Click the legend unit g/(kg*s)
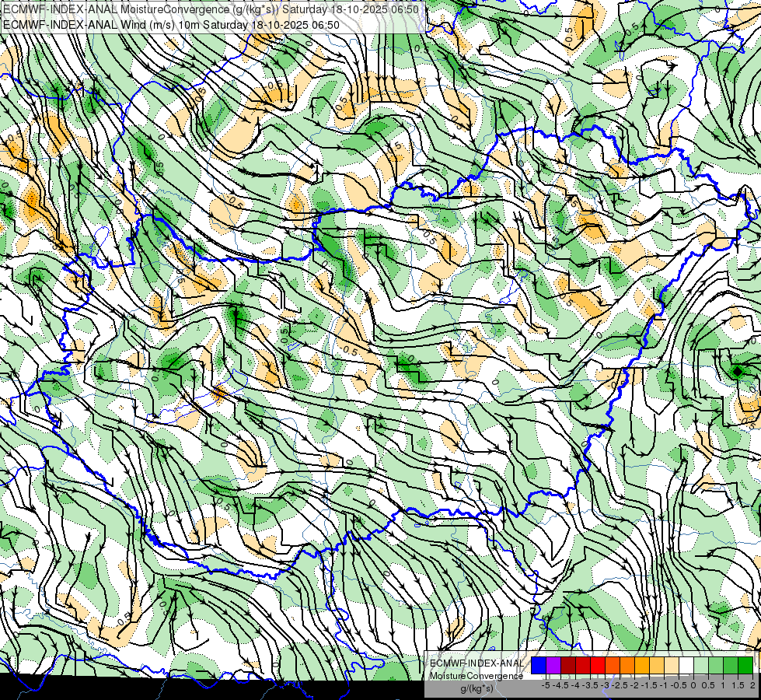761x700 pixels. [x=477, y=688]
